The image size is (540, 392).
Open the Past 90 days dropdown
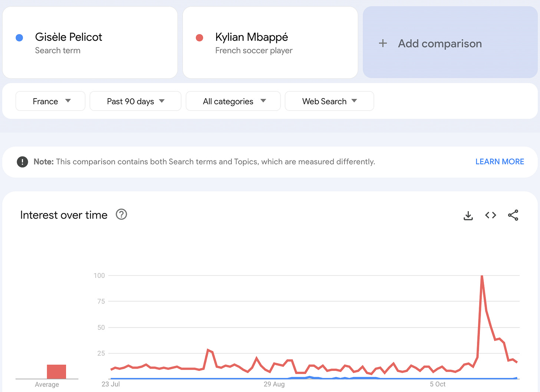(135, 101)
